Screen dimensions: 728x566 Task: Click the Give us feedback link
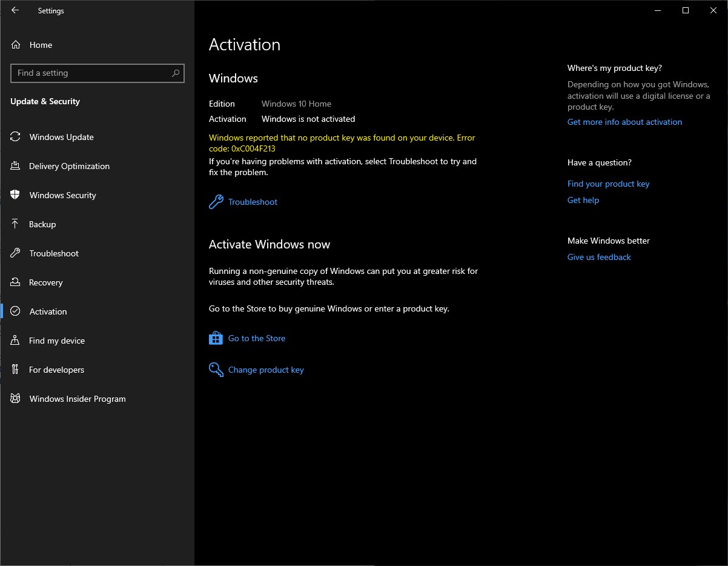pyautogui.click(x=599, y=257)
